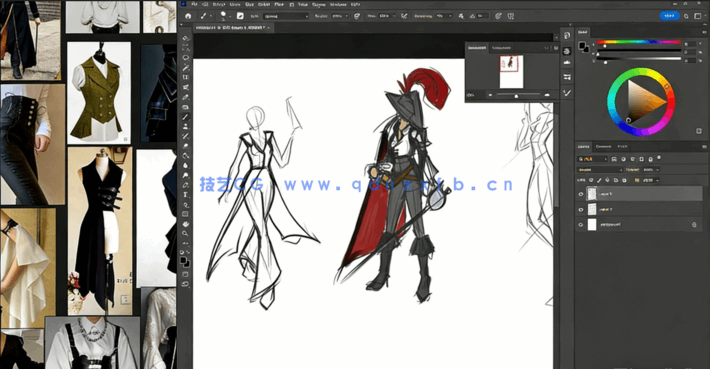Click zoom-in icon in Navigator panel
This screenshot has height=369, width=710.
[547, 95]
